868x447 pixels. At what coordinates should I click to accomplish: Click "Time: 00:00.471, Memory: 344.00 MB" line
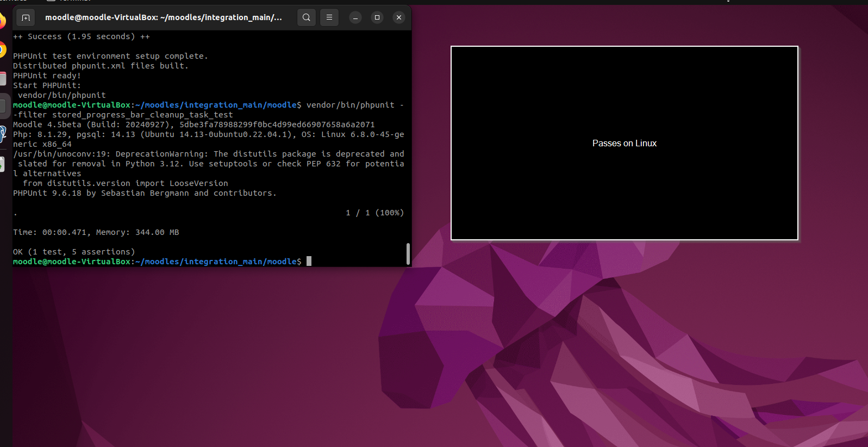96,232
